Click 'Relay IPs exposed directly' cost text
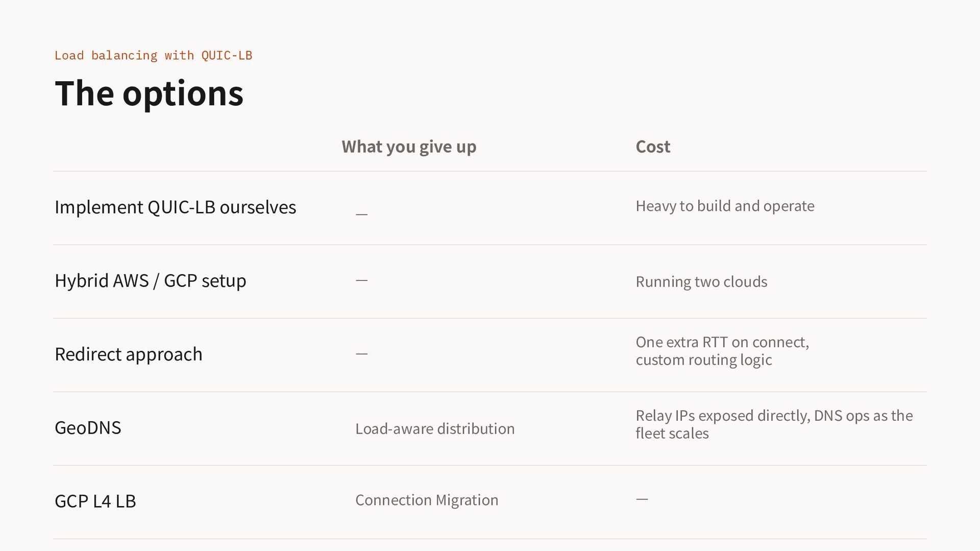The height and width of the screenshot is (551, 980). point(722,416)
